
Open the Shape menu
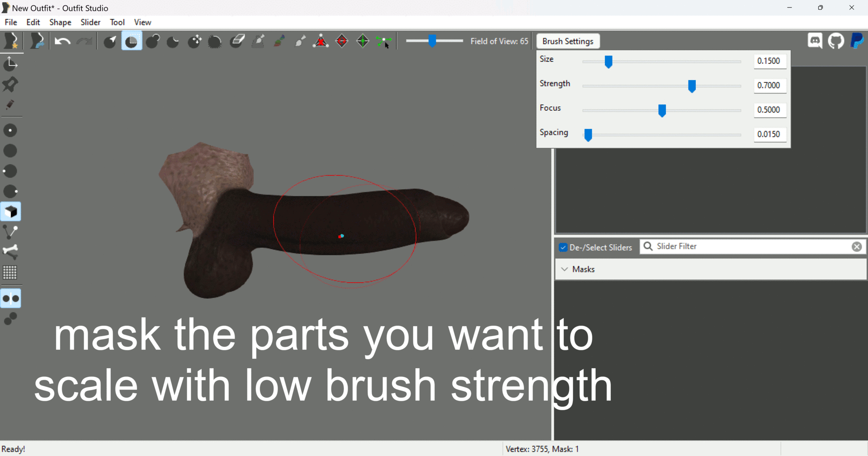coord(60,22)
